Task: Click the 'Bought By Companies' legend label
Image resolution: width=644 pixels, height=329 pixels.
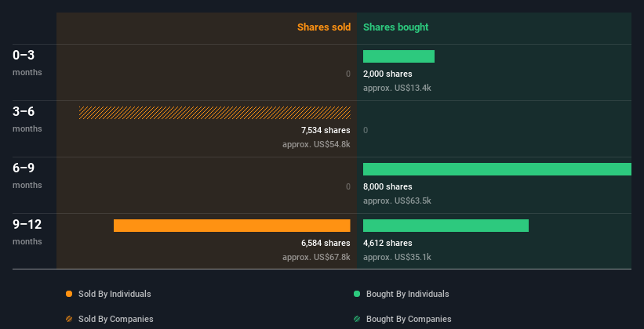Action: 409,319
